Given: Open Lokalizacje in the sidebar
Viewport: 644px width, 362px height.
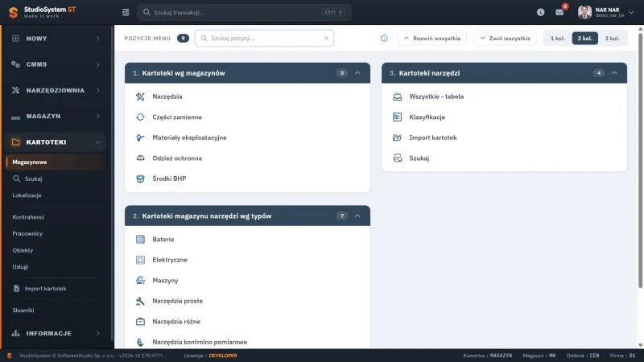Looking at the screenshot, I should (27, 195).
